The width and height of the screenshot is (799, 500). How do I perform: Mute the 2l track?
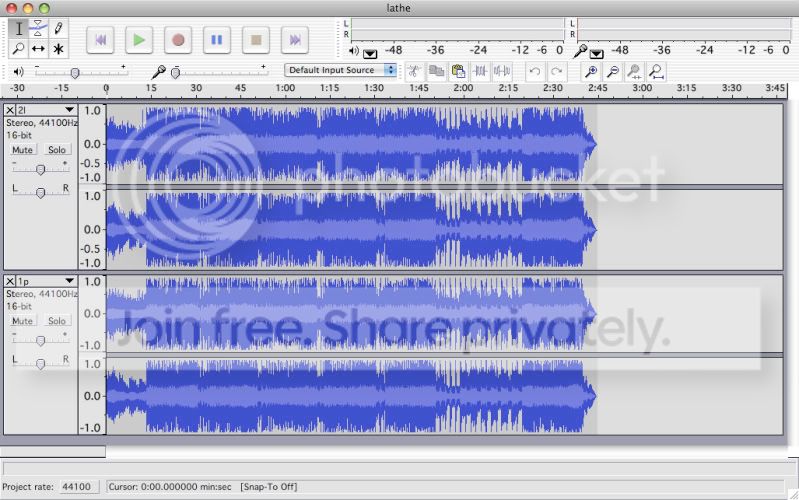[x=22, y=150]
